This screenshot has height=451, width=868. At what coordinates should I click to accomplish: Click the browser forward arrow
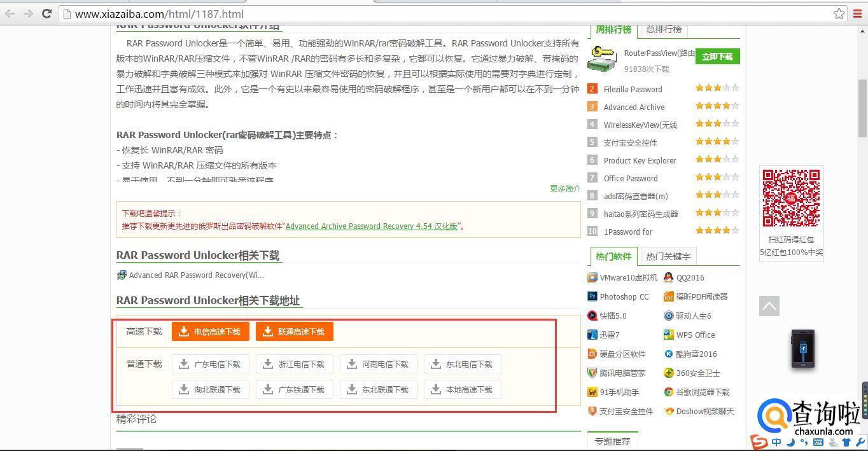pos(28,13)
